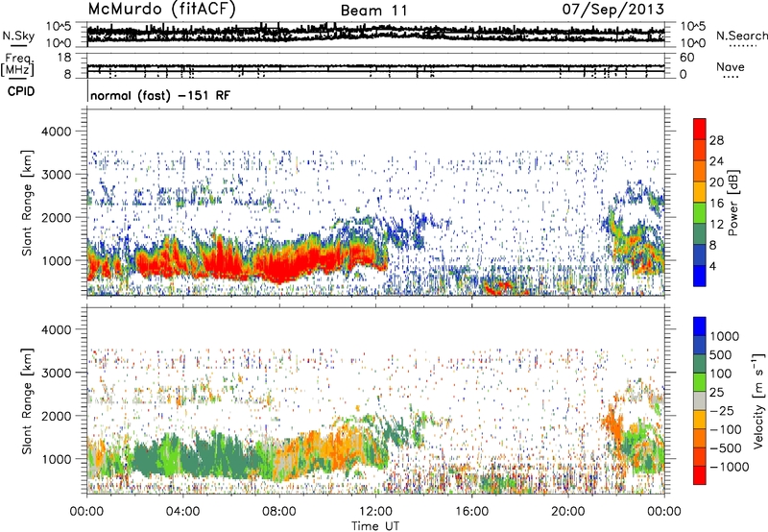This screenshot has width=768, height=532.
Task: Click the 2000 tick in the velocity panel
Action: 57,416
